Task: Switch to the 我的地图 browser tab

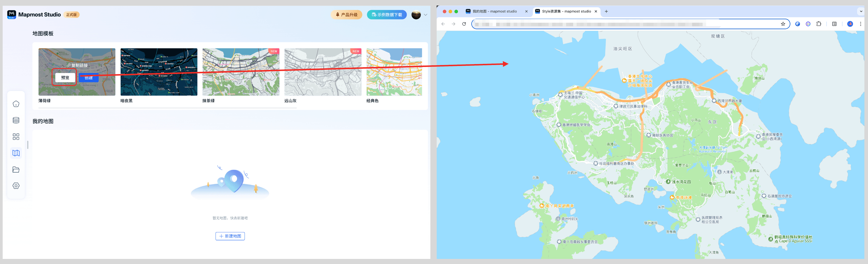Action: point(494,11)
